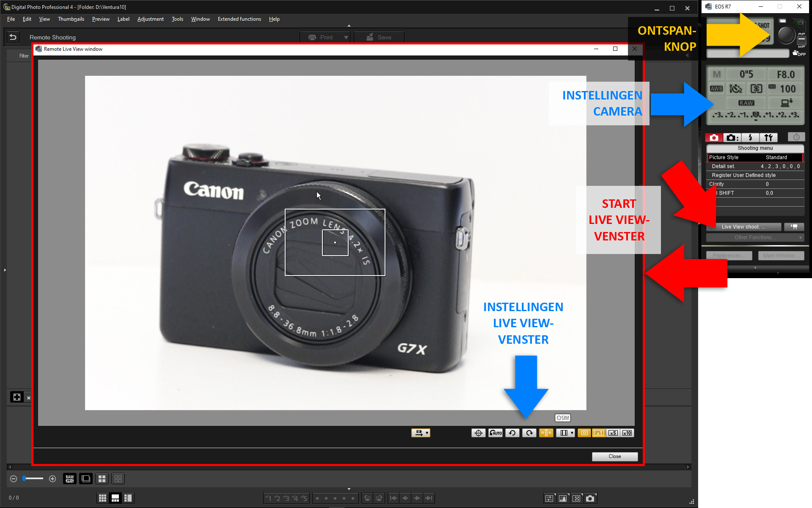812x508 pixels.
Task: Click the timer shooting clock icon
Action: [796, 137]
